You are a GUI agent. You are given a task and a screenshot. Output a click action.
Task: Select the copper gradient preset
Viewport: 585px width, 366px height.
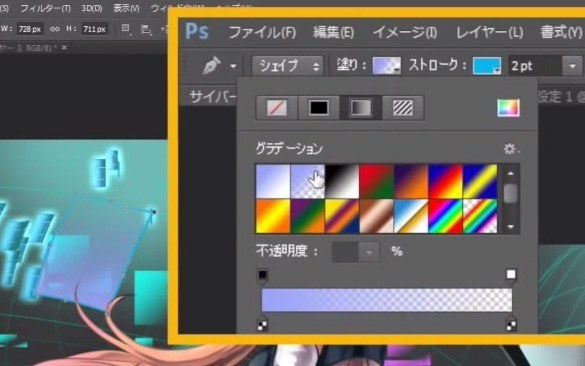click(x=376, y=216)
